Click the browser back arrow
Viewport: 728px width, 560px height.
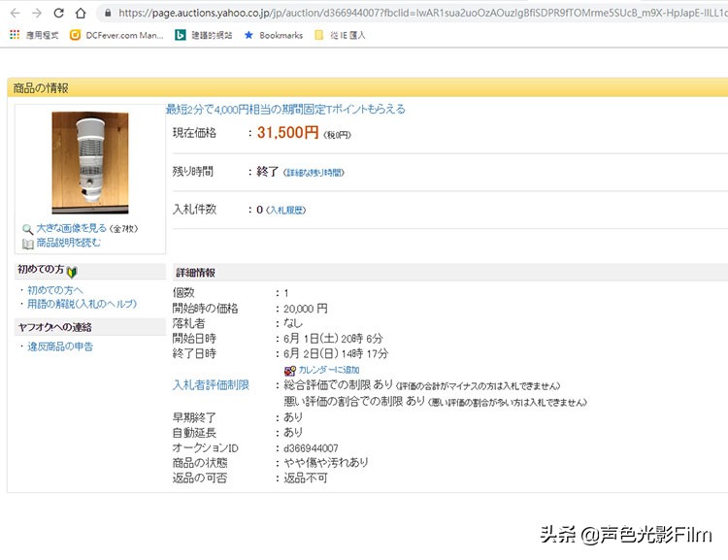click(16, 13)
